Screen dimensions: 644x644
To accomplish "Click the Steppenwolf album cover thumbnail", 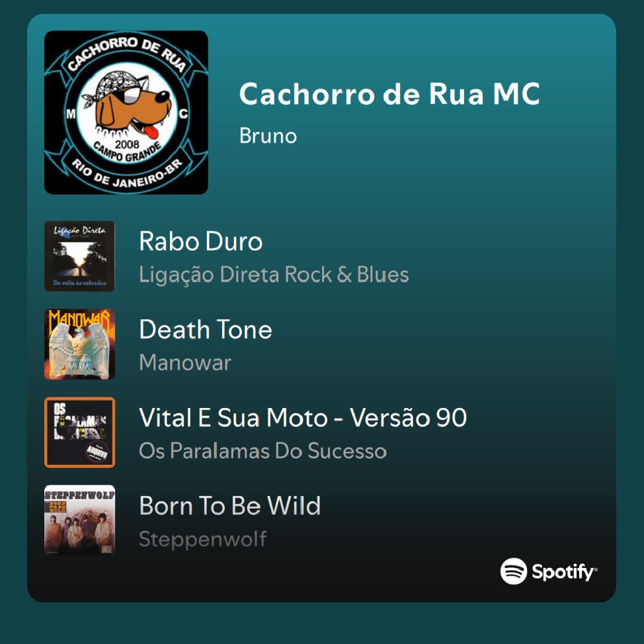I will pos(80,520).
